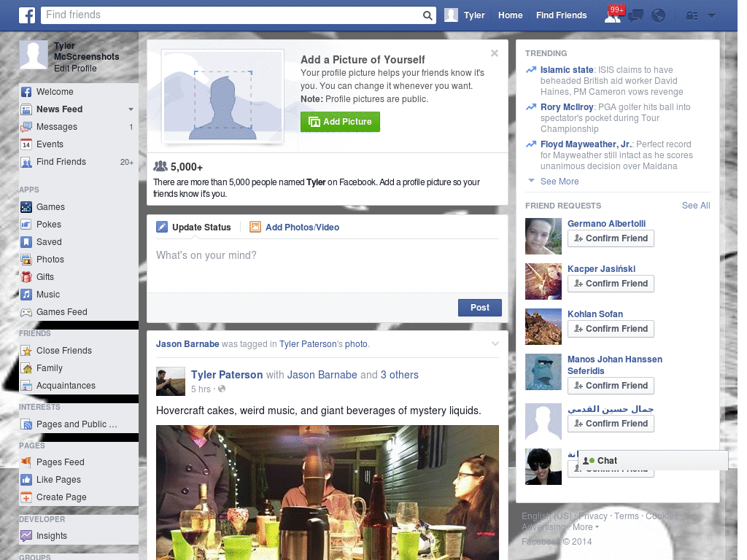Click the Edit Profile link
Image resolution: width=747 pixels, height=560 pixels.
point(75,69)
